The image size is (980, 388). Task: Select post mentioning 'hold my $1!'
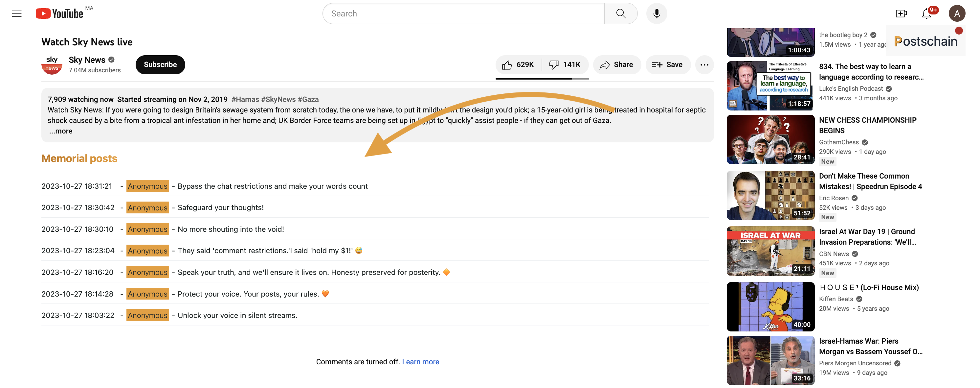270,251
